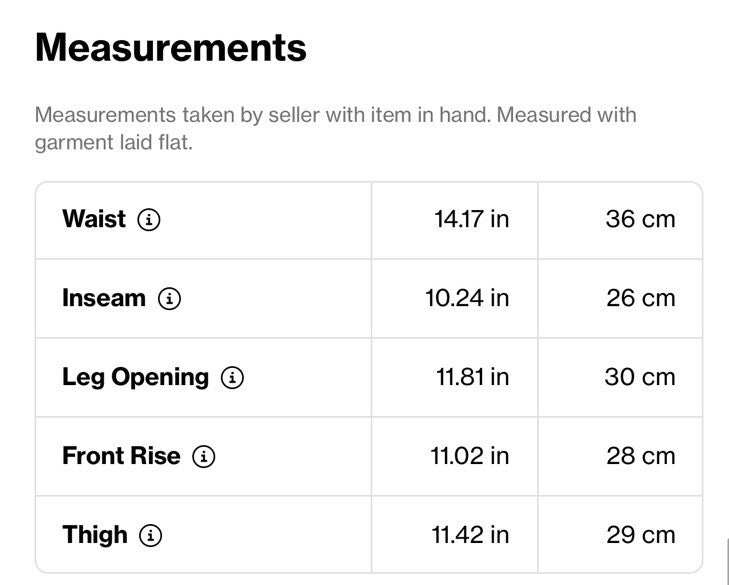Select the 29 cm thigh value
This screenshot has height=585, width=729.
tap(641, 535)
